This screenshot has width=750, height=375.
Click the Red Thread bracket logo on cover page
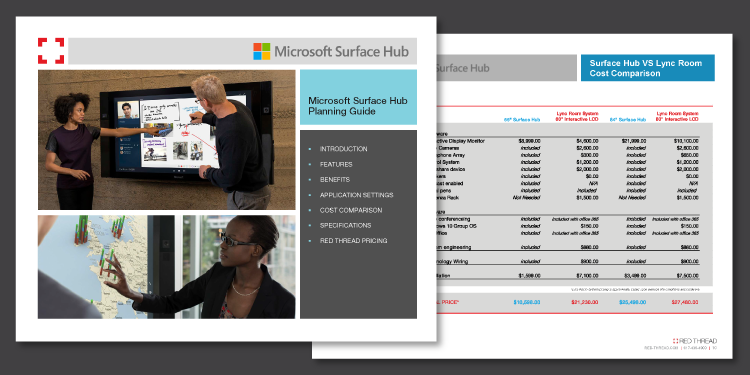coord(51,51)
